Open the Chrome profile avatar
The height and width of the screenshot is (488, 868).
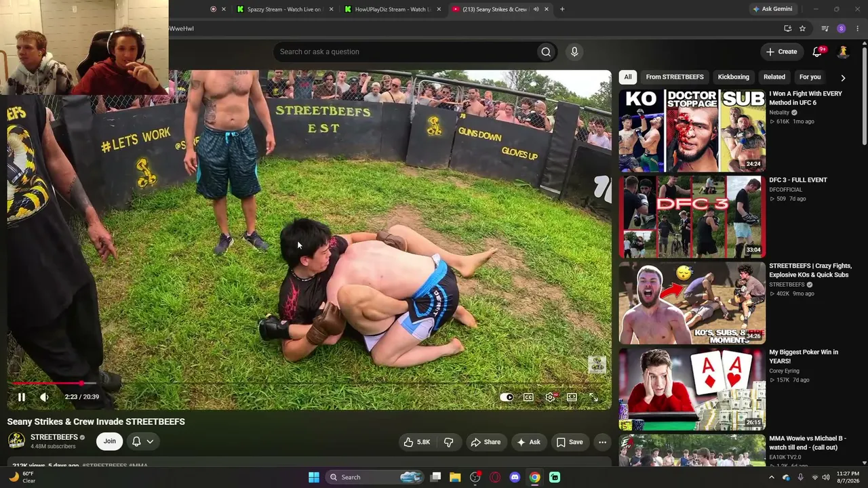(842, 28)
